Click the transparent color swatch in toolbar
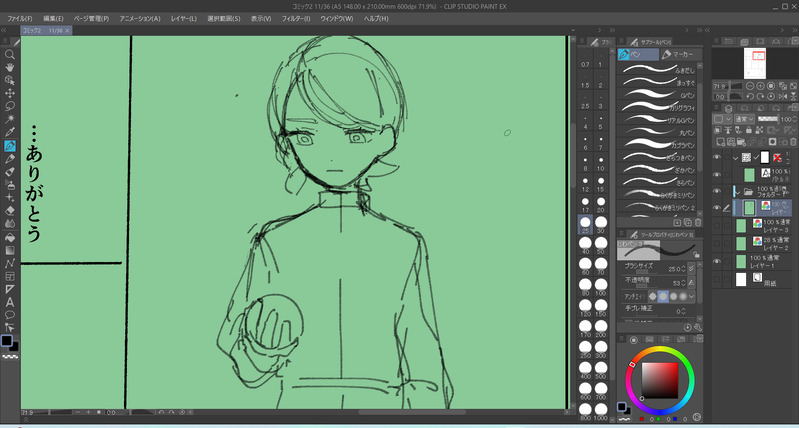 tap(10, 357)
